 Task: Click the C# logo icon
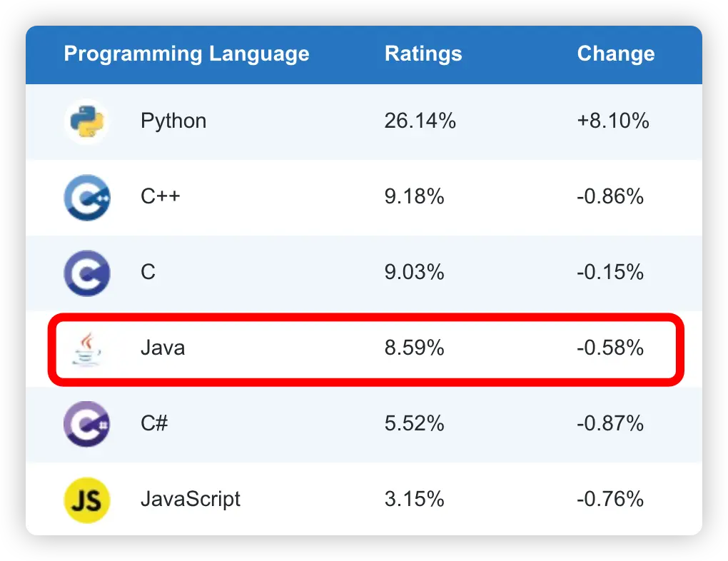pos(86,424)
